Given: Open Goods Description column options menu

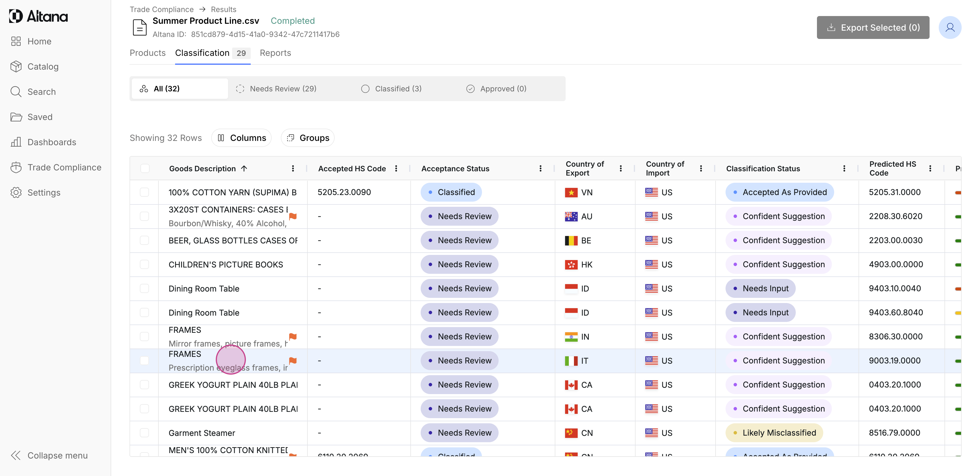Looking at the screenshot, I should [293, 168].
